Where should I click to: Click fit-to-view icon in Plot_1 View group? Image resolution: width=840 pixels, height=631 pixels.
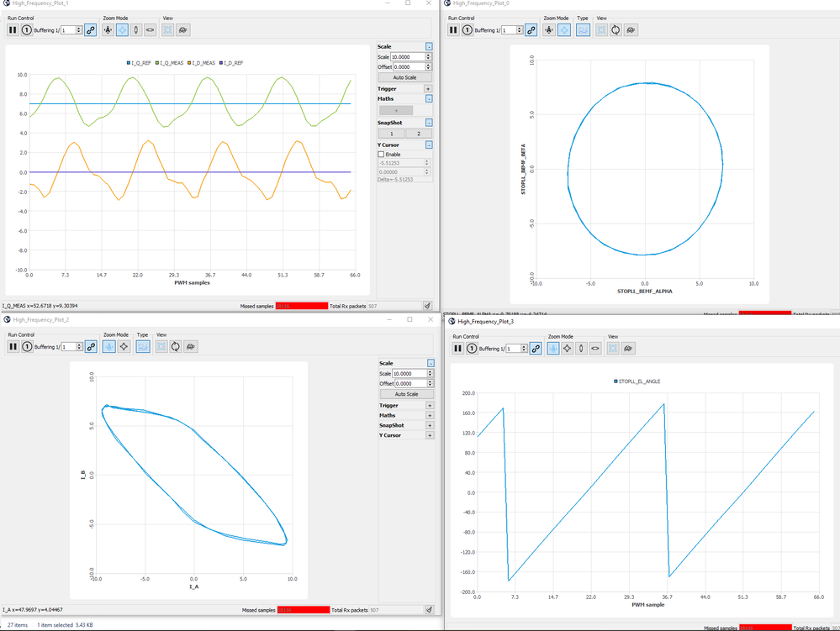click(x=167, y=30)
